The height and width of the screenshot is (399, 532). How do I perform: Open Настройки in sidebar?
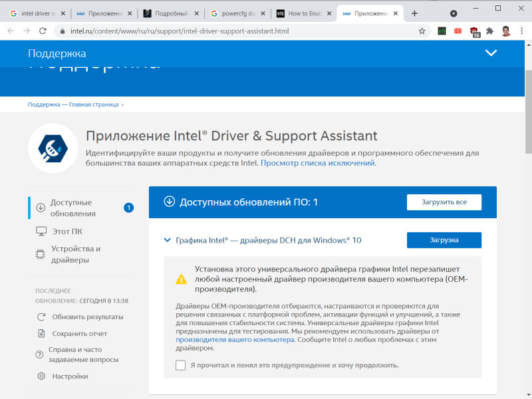click(x=70, y=376)
